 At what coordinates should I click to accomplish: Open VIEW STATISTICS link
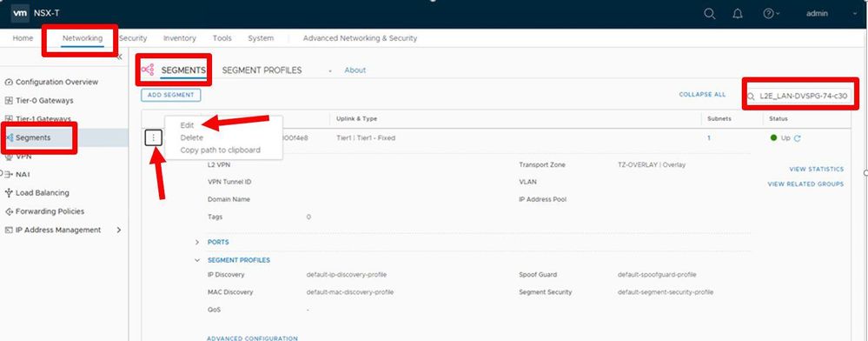tap(817, 169)
